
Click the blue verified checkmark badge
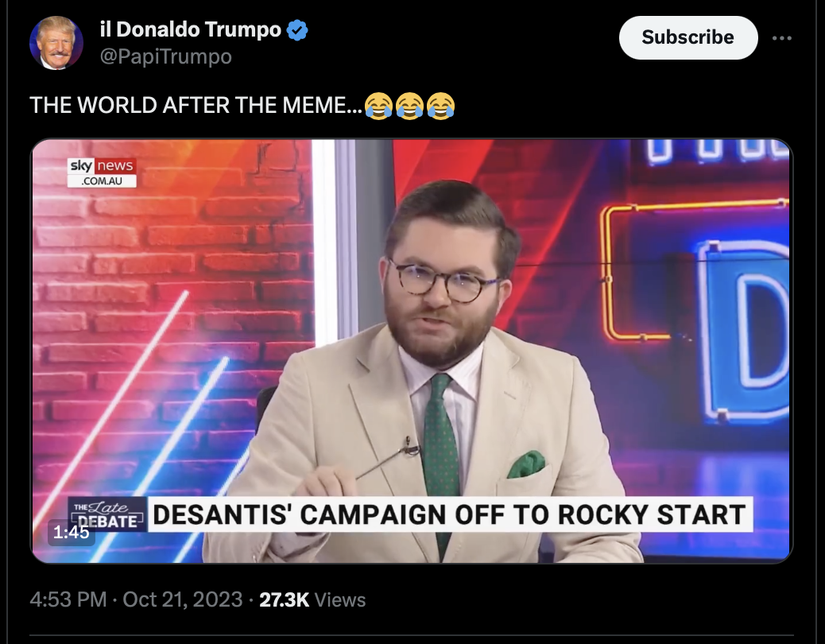(297, 30)
